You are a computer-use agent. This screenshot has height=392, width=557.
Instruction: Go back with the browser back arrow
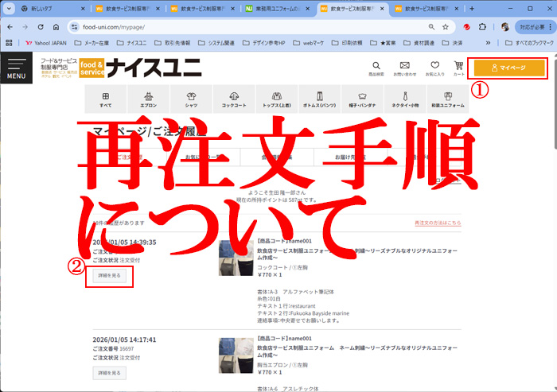[x=10, y=27]
